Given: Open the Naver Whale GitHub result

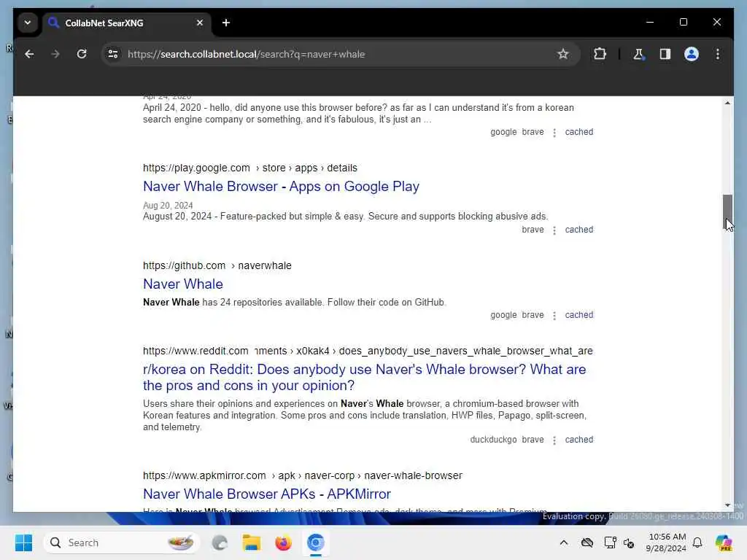Looking at the screenshot, I should click(183, 284).
